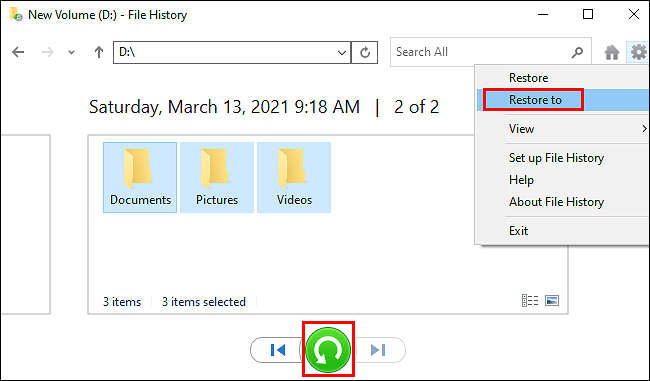Click the '3 items' status text
Viewport: 650px width, 381px height.
pyautogui.click(x=122, y=302)
